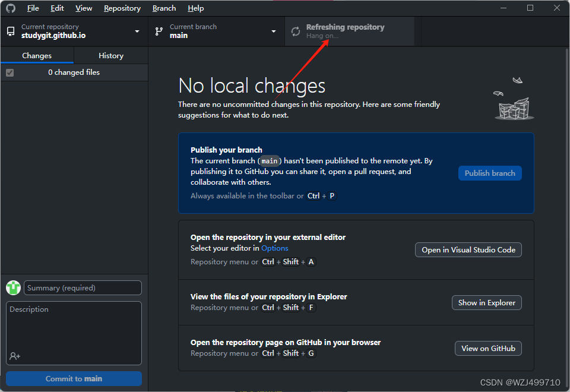Expand the Current branch dropdown arrow
This screenshot has height=392, width=570.
[274, 31]
